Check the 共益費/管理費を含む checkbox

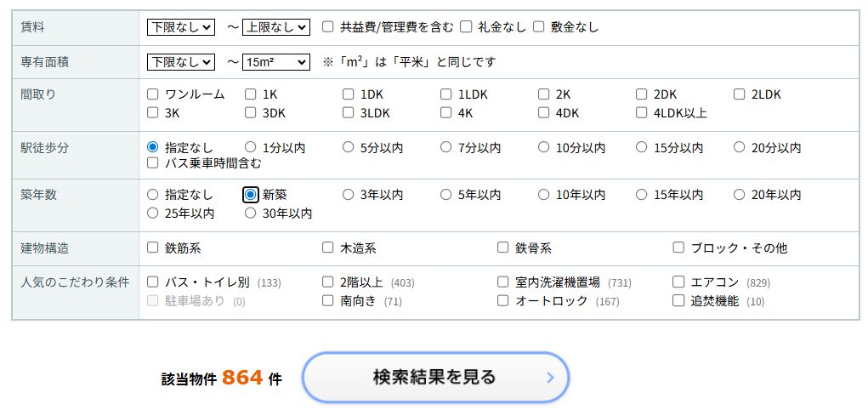(x=328, y=27)
